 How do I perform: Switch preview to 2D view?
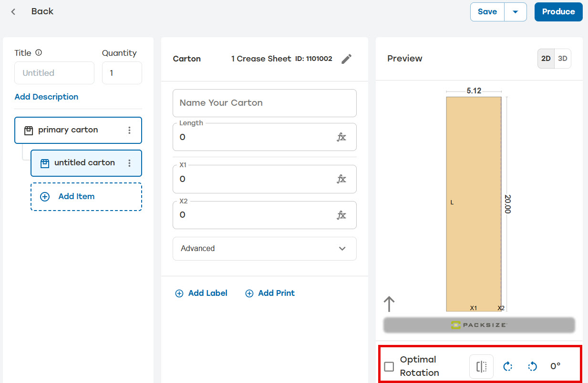(x=546, y=59)
